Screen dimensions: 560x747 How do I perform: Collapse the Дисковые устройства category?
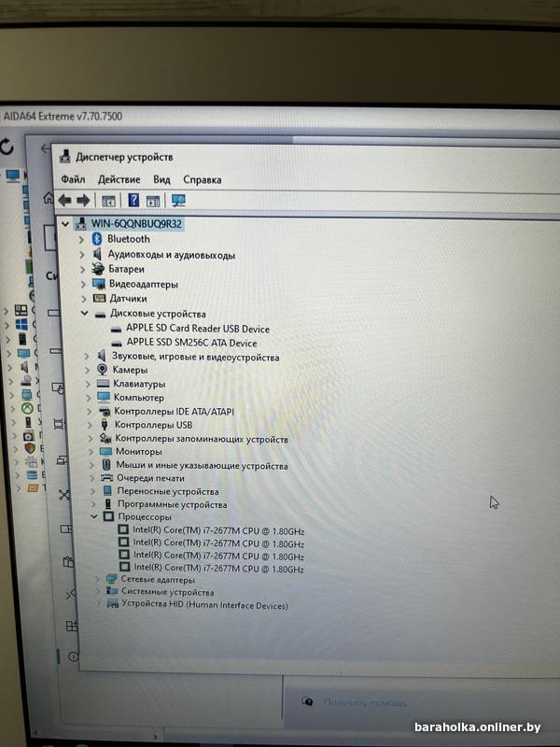coord(84,313)
